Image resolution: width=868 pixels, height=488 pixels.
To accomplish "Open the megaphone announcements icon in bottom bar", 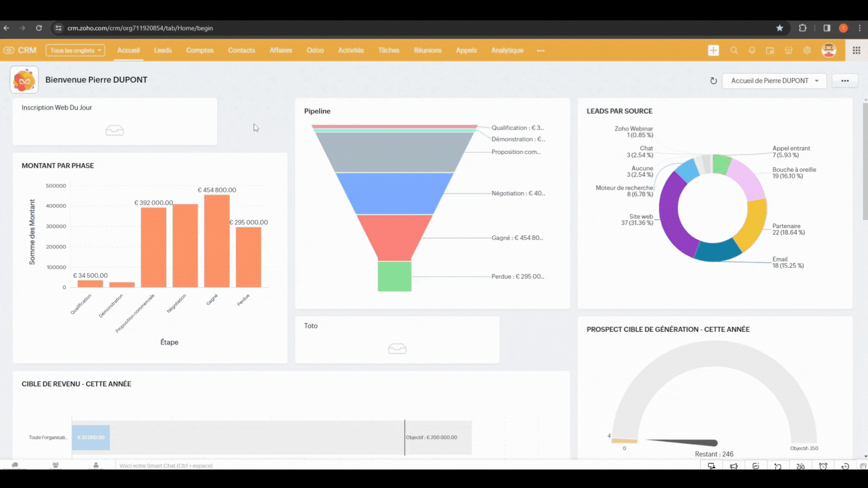I will (x=734, y=466).
